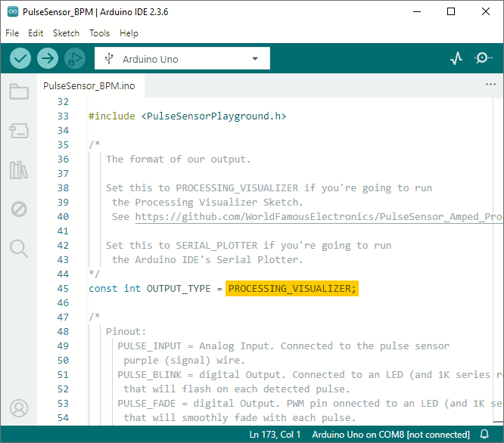Open the WorldFamousElectronics GitHub link
The width and height of the screenshot is (504, 443).
pyautogui.click(x=318, y=217)
